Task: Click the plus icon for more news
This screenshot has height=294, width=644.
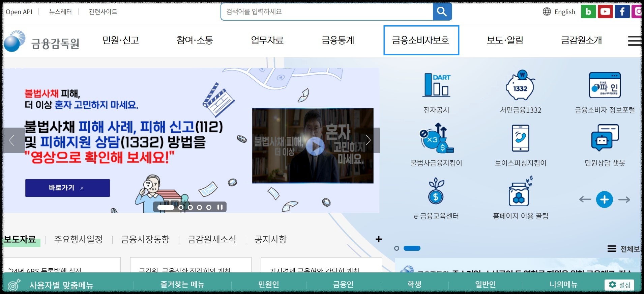Action: point(379,239)
